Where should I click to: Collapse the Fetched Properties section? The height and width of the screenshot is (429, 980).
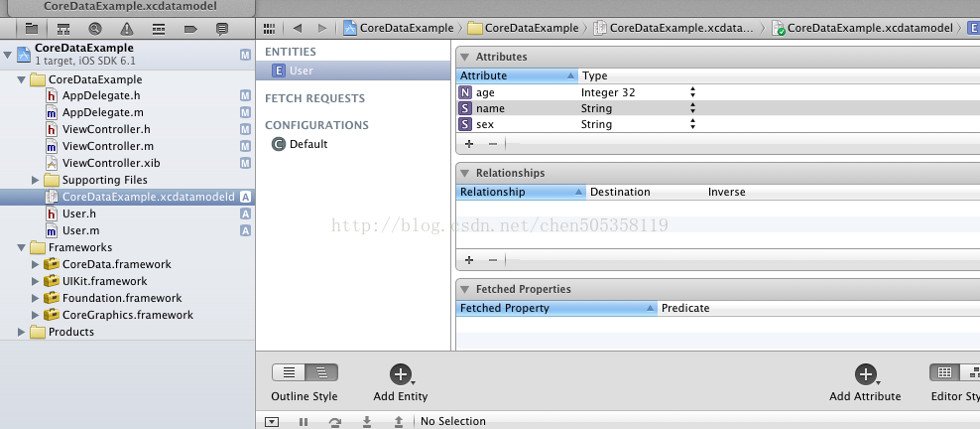tap(465, 290)
